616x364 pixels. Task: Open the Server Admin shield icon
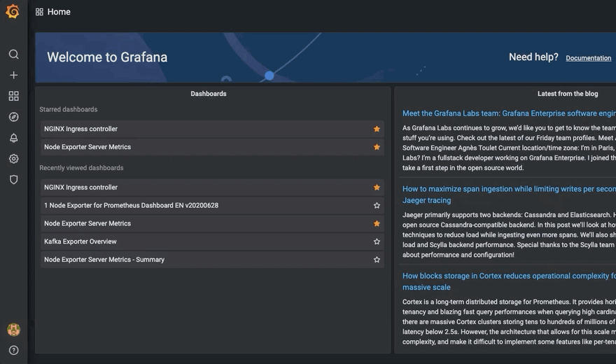[14, 179]
